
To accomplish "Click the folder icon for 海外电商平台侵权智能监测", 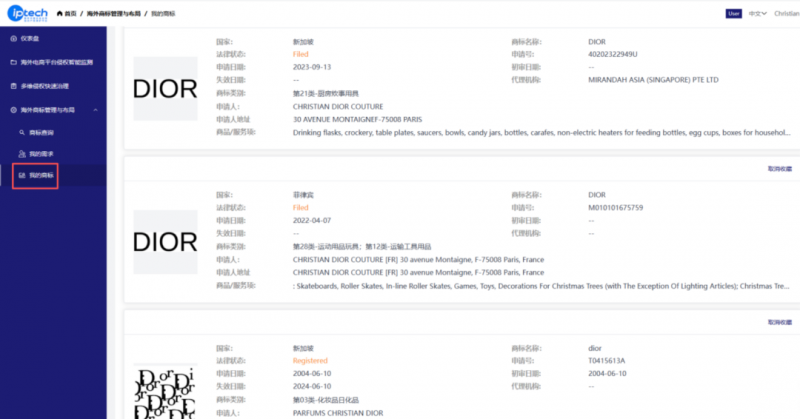I will coord(11,62).
